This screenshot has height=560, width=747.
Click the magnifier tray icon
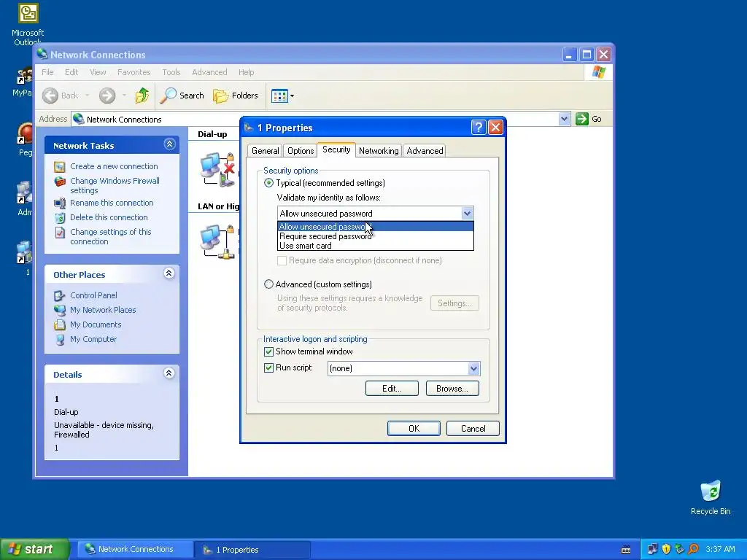(x=693, y=549)
